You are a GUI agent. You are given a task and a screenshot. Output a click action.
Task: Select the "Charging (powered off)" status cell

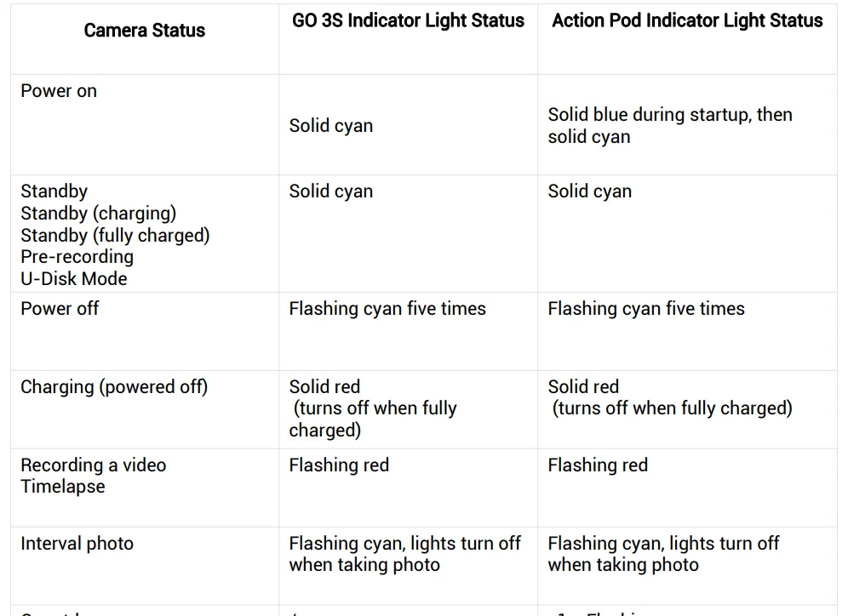pyautogui.click(x=114, y=387)
